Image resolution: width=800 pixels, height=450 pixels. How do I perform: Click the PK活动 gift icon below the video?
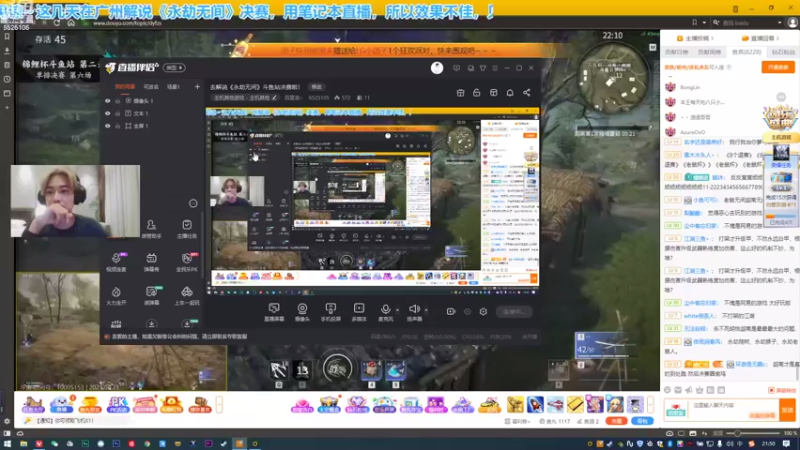[117, 405]
